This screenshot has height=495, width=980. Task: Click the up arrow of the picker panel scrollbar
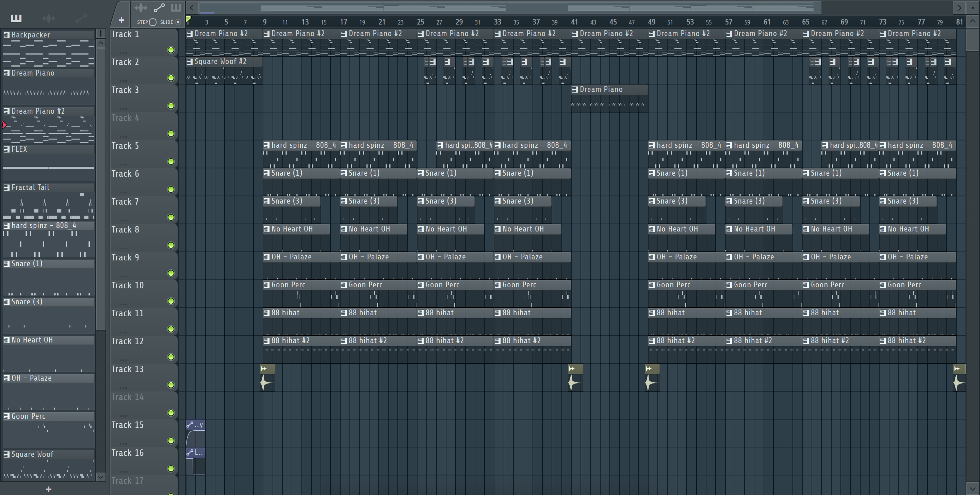pyautogui.click(x=100, y=43)
